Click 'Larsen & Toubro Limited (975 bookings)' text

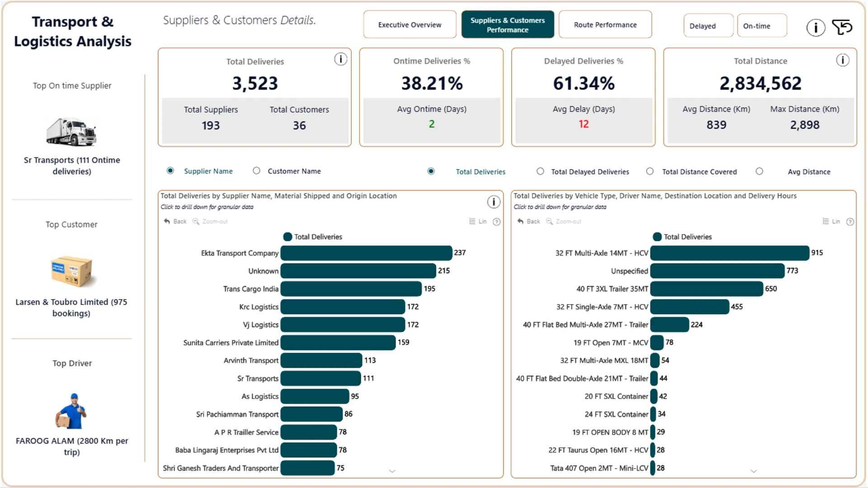71,308
